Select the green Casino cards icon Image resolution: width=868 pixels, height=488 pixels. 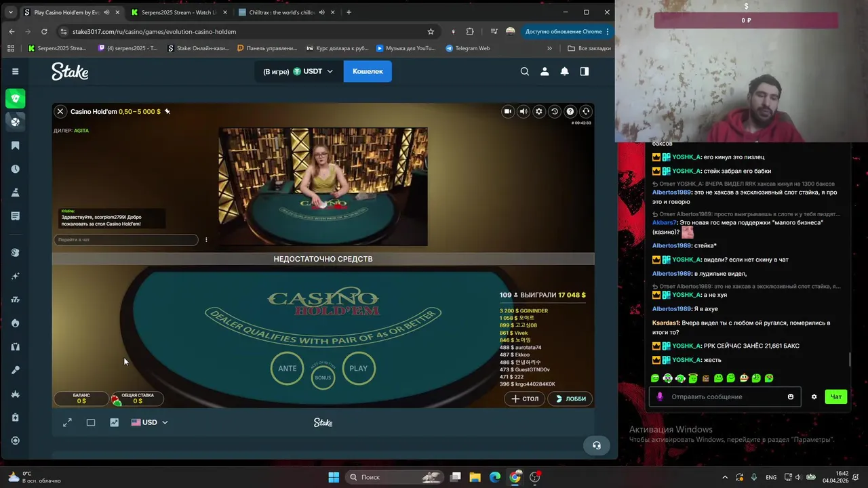(x=16, y=98)
